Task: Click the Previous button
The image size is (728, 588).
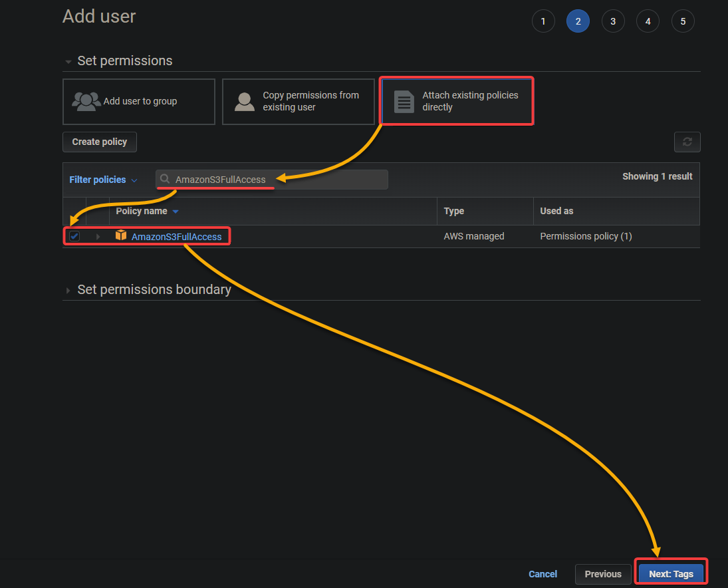Action: pos(602,574)
